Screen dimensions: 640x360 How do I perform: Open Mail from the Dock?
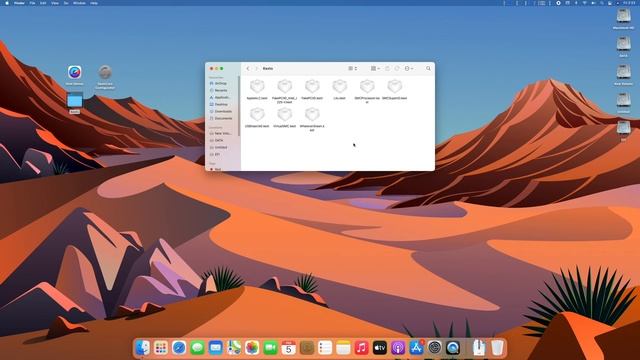216,348
